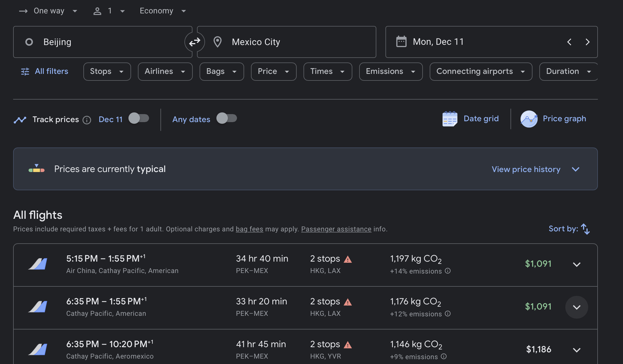623x364 pixels.
Task: Click the $1,186 flight price
Action: [538, 349]
